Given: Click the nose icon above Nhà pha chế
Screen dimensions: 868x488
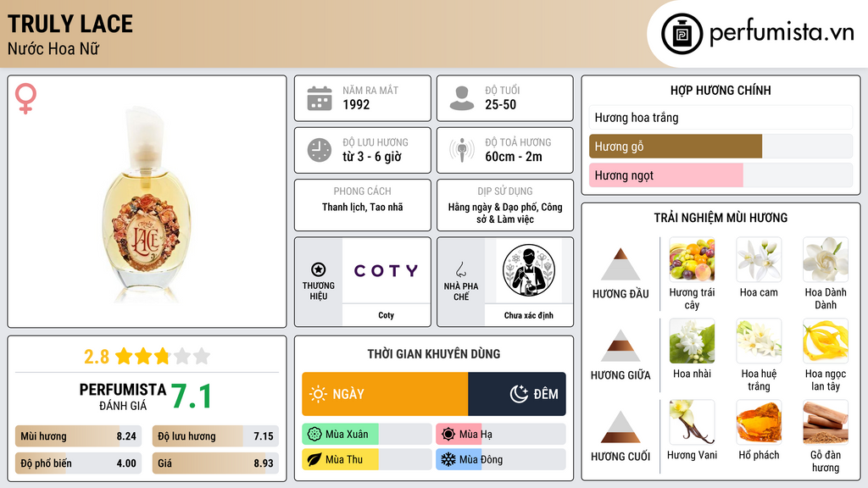Looking at the screenshot, I should pyautogui.click(x=460, y=269).
